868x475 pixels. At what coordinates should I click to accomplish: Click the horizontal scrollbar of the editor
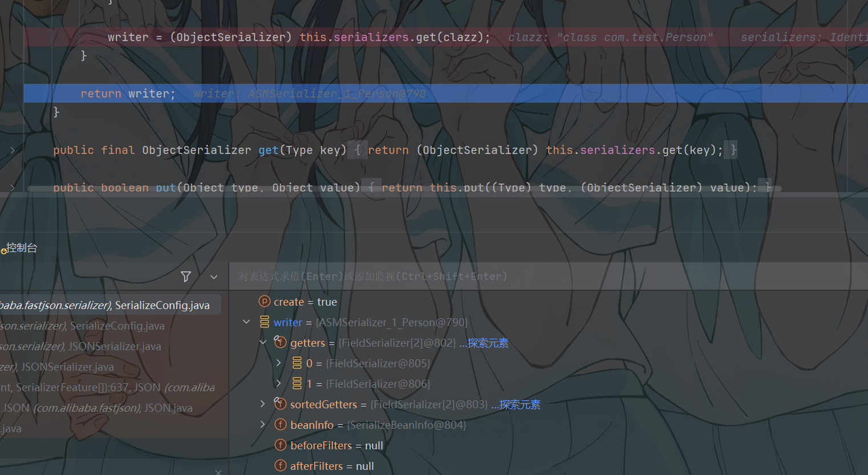(x=404, y=188)
